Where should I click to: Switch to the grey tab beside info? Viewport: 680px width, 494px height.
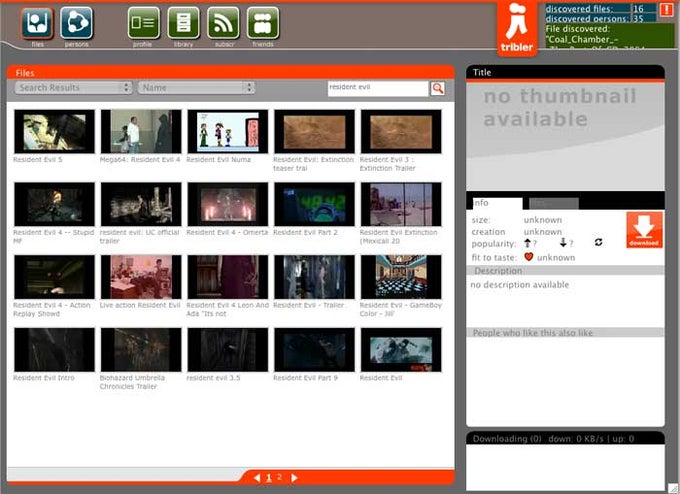(x=553, y=203)
